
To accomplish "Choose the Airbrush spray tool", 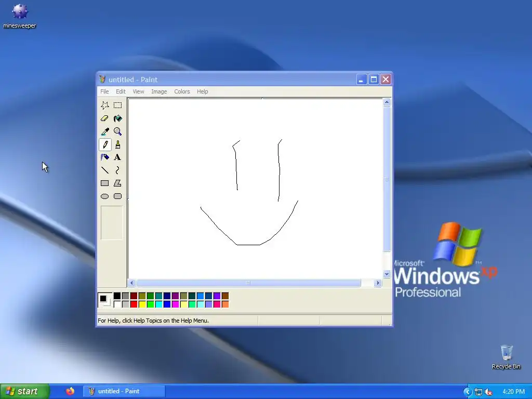I will [105, 157].
